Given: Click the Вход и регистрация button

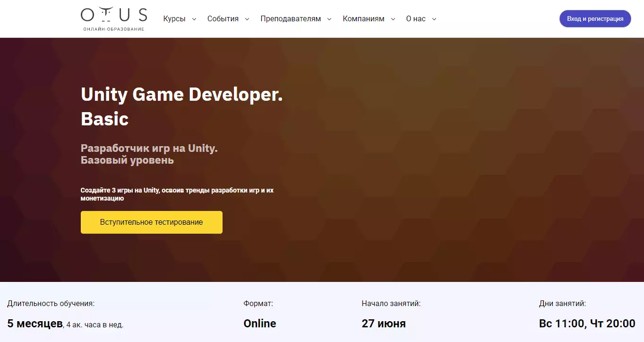Looking at the screenshot, I should [595, 19].
